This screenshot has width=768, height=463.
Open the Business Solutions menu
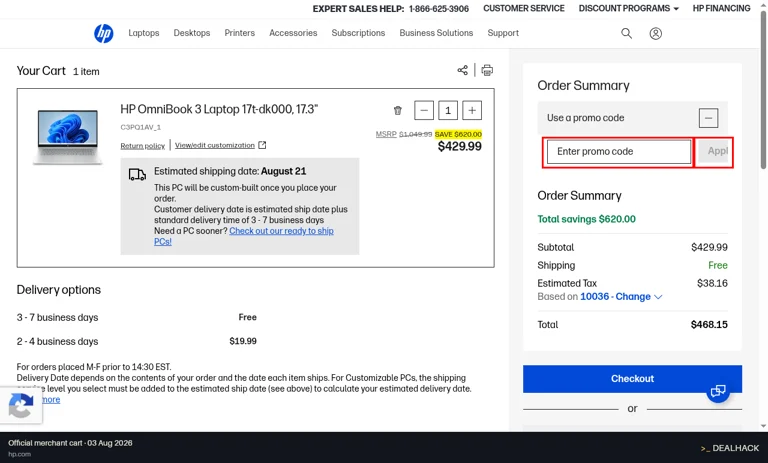(x=436, y=33)
